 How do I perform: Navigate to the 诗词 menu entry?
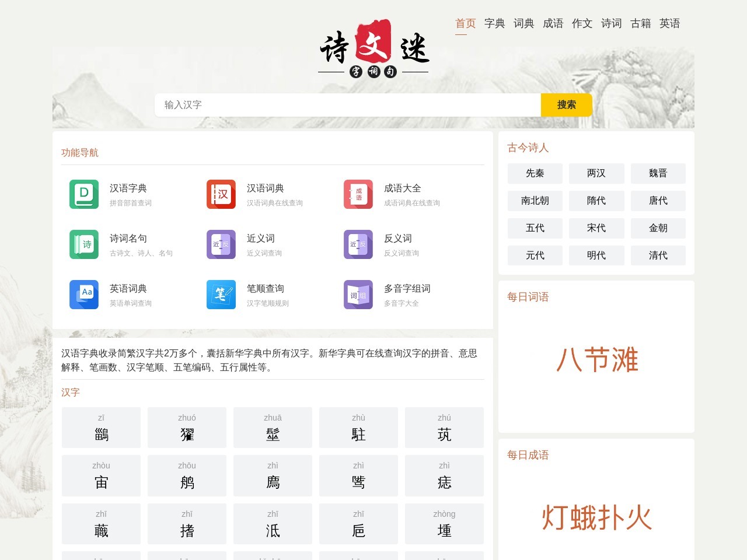point(611,23)
